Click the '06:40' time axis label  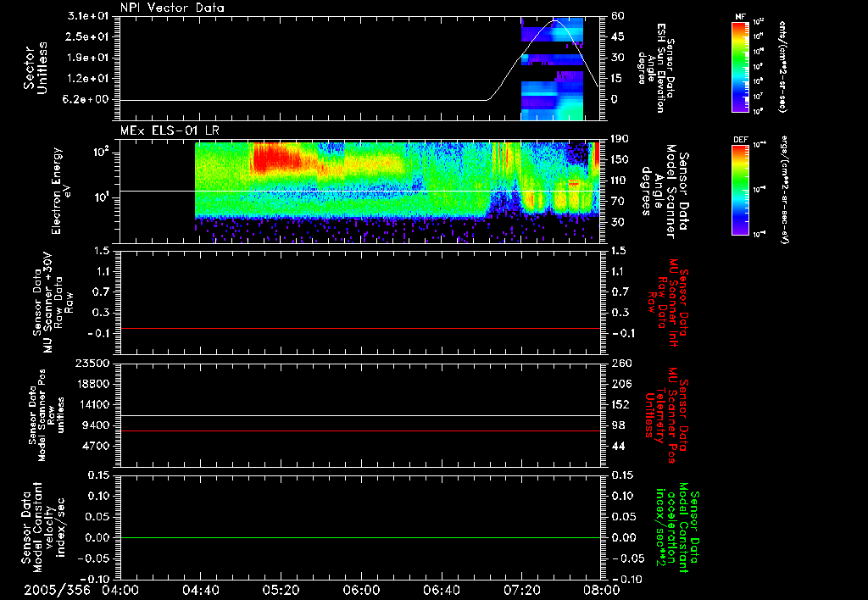pyautogui.click(x=441, y=590)
